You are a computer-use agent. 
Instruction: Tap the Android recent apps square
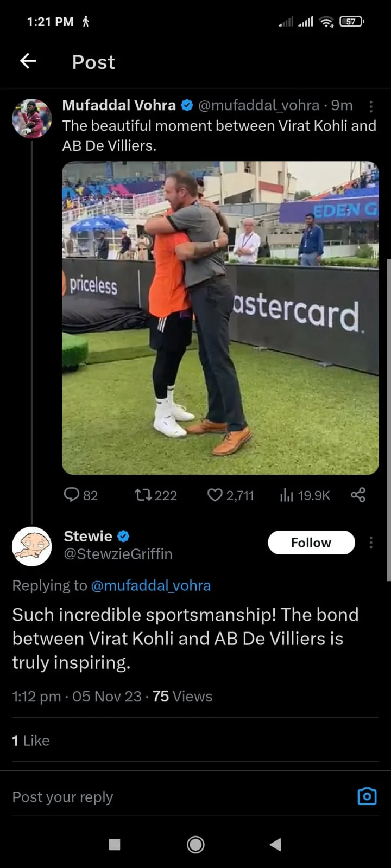pos(114,844)
